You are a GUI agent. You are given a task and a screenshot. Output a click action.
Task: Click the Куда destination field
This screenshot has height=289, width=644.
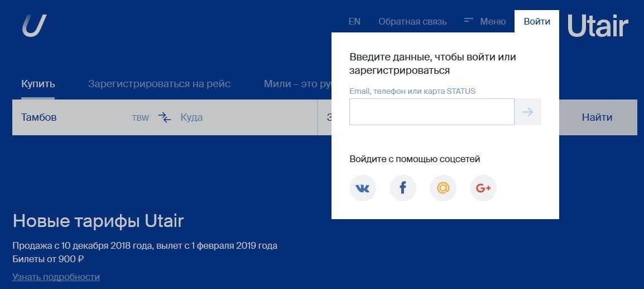click(191, 117)
